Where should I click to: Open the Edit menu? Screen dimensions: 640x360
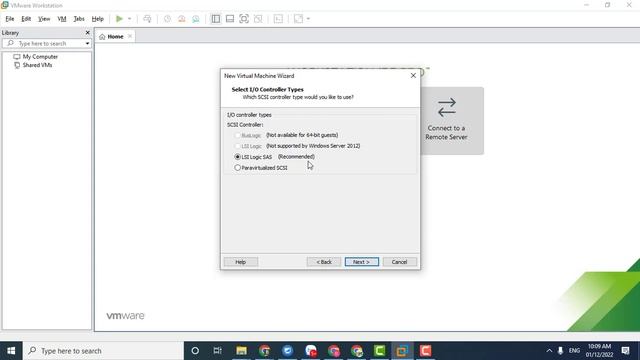(x=26, y=19)
